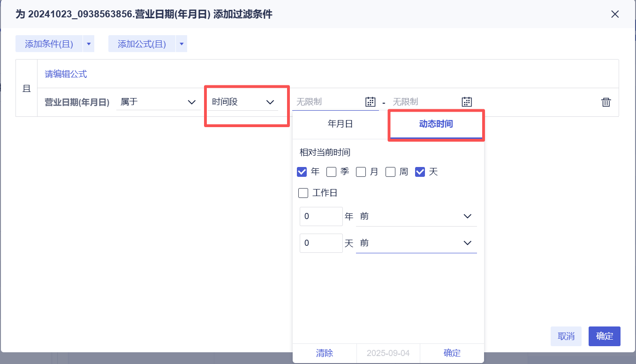Viewport: 636px width, 364px height.
Task: Switch to the 年月日 tab
Action: 340,124
